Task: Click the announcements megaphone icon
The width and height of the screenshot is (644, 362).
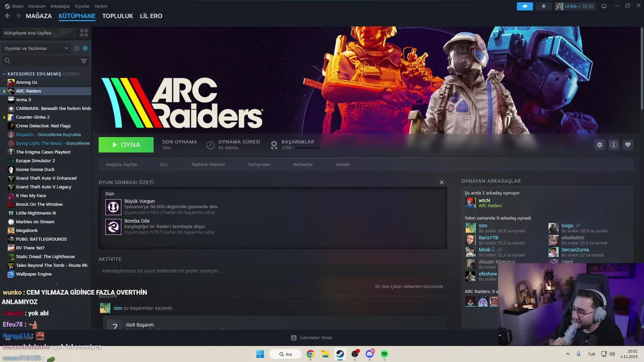Action: click(x=525, y=6)
